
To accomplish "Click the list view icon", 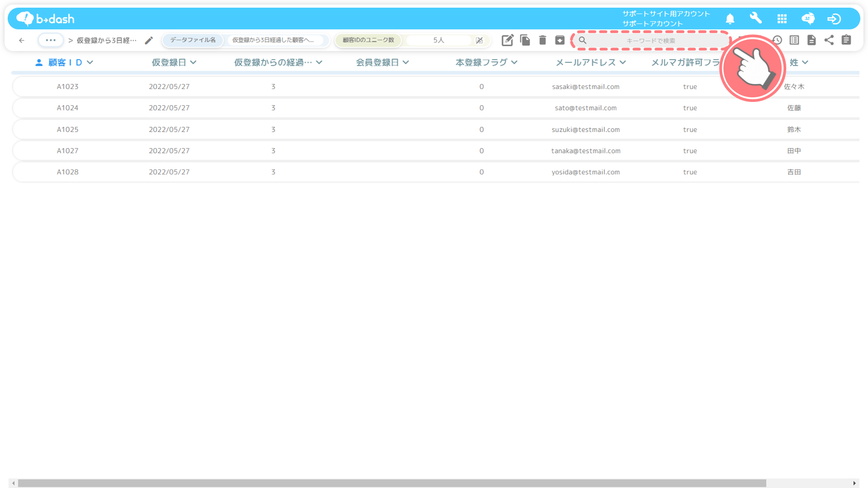I will tap(794, 40).
